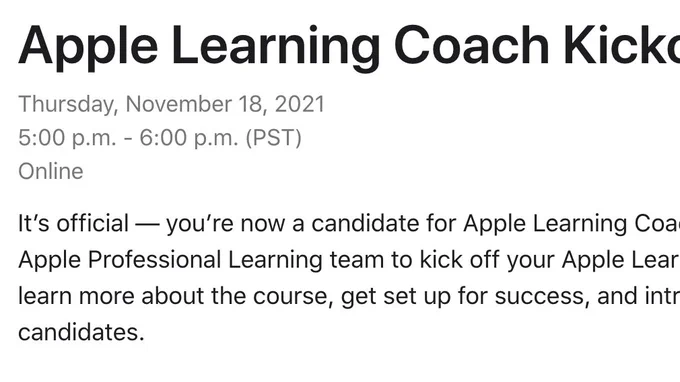Click the 5:00 p.m. start time
680x382 pixels.
pyautogui.click(x=67, y=138)
